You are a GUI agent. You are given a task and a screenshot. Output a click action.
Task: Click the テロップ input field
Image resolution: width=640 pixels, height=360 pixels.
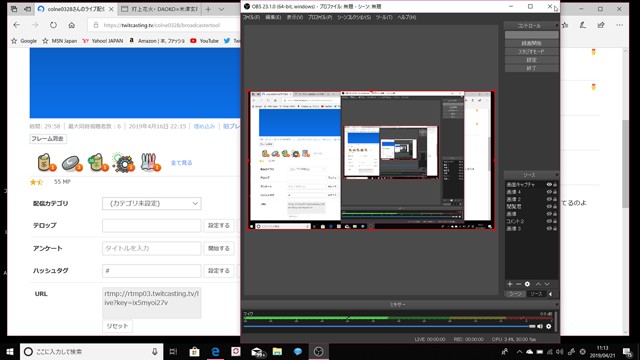[x=152, y=225]
